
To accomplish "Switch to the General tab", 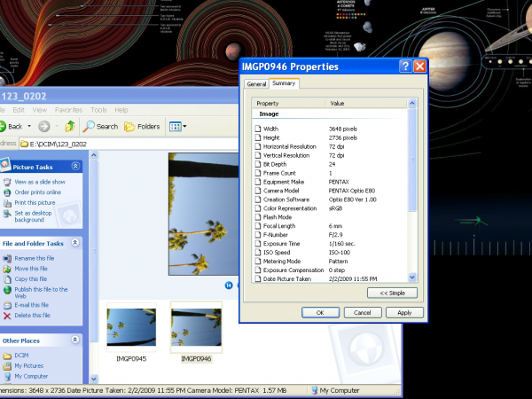I will pos(256,84).
